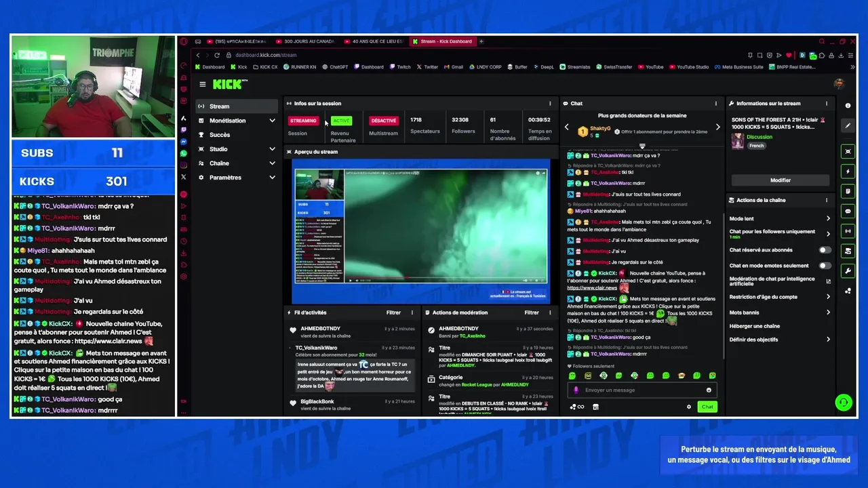Open the hamburger menu beside Kick logo
Image resolution: width=868 pixels, height=488 pixels.
tap(202, 85)
